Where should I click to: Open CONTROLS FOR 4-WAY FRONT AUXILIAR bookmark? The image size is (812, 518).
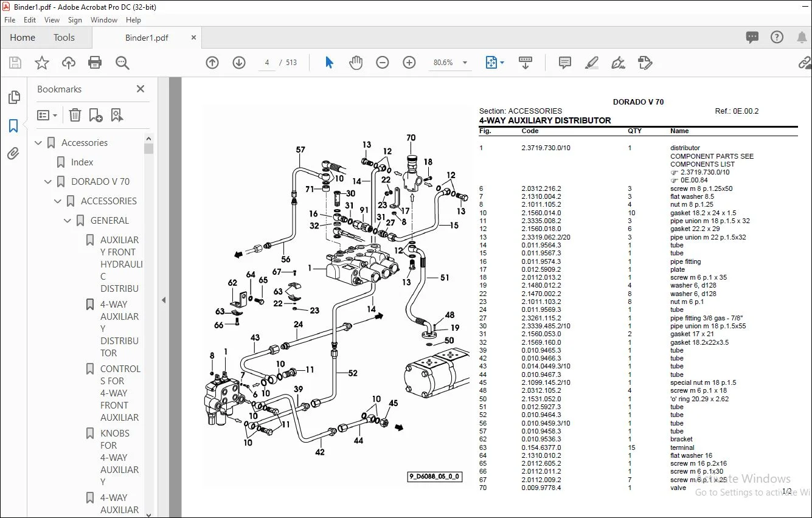[120, 393]
